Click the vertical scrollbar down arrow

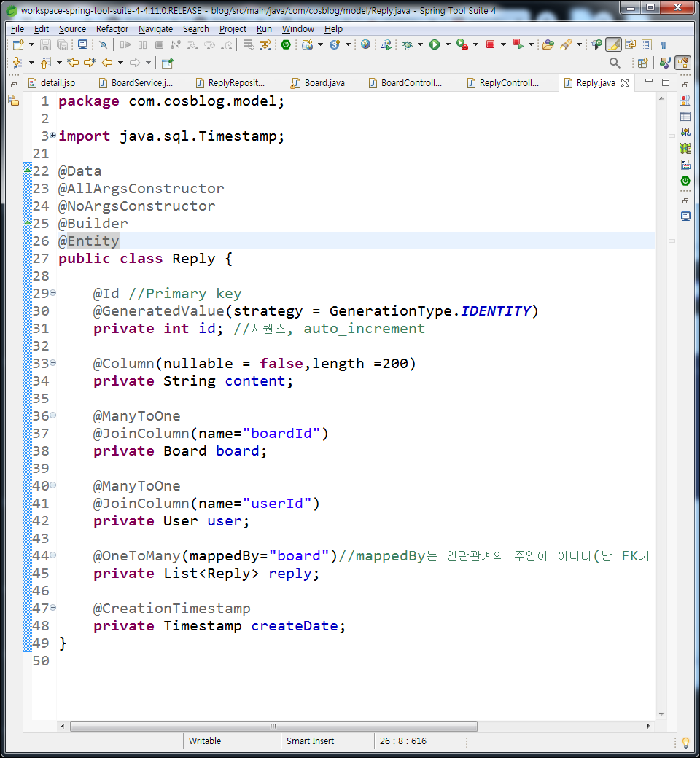661,714
